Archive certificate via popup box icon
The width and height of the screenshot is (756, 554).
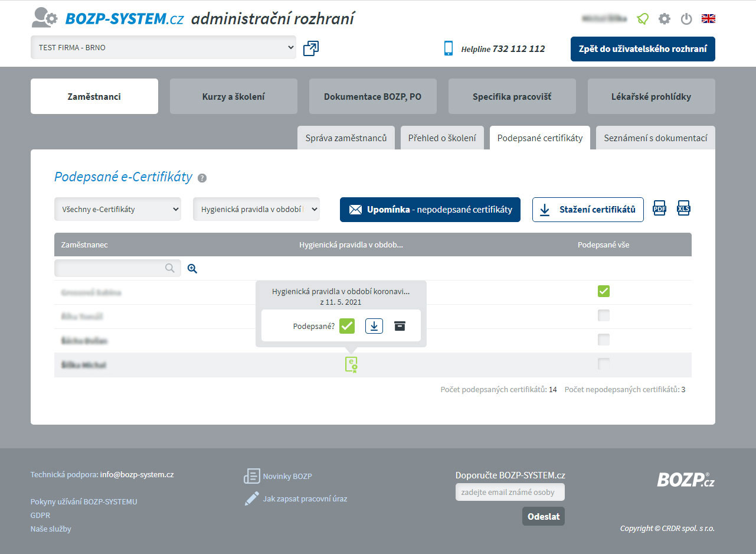pos(400,326)
